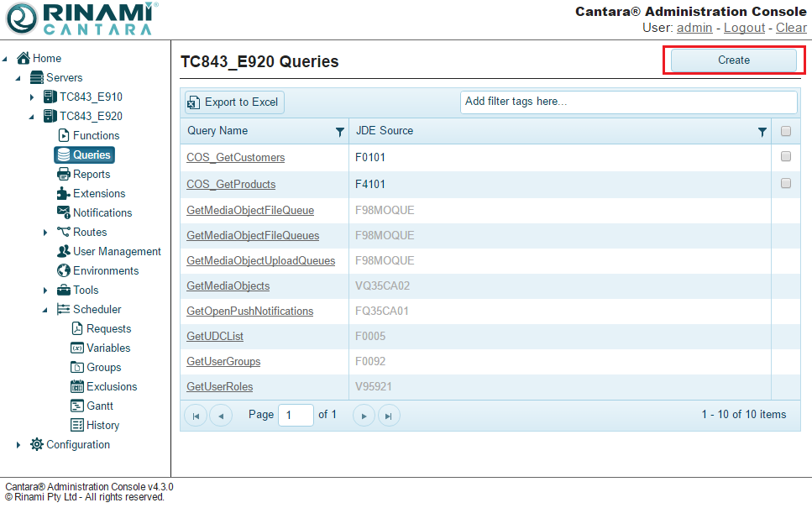
Task: Click the User Management icon
Action: pyautogui.click(x=64, y=251)
